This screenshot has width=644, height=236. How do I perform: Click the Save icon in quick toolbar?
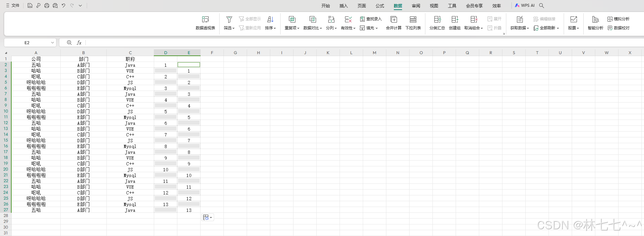30,5
